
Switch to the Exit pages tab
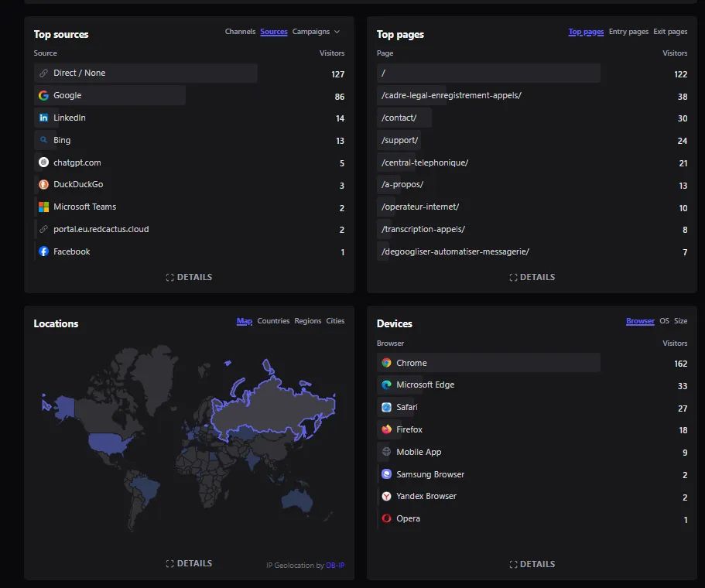(x=670, y=32)
